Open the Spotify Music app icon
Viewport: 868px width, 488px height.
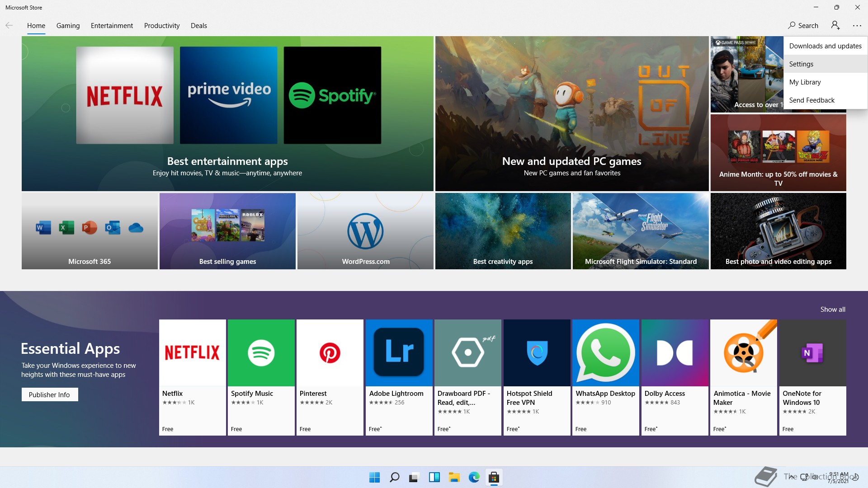[261, 353]
